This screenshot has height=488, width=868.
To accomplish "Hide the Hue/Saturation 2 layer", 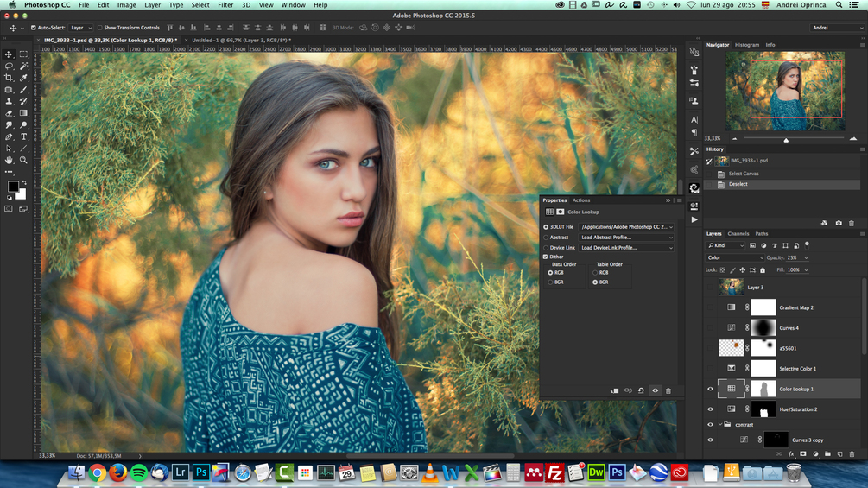I will click(710, 409).
